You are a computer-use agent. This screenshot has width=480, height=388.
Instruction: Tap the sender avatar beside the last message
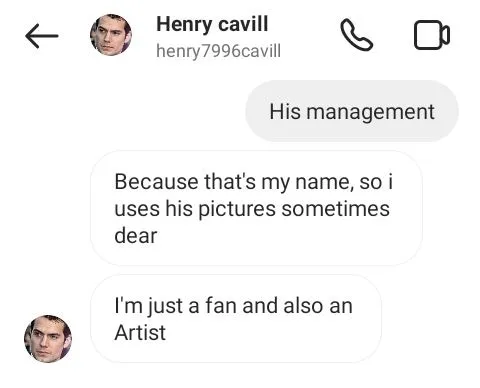(48, 339)
